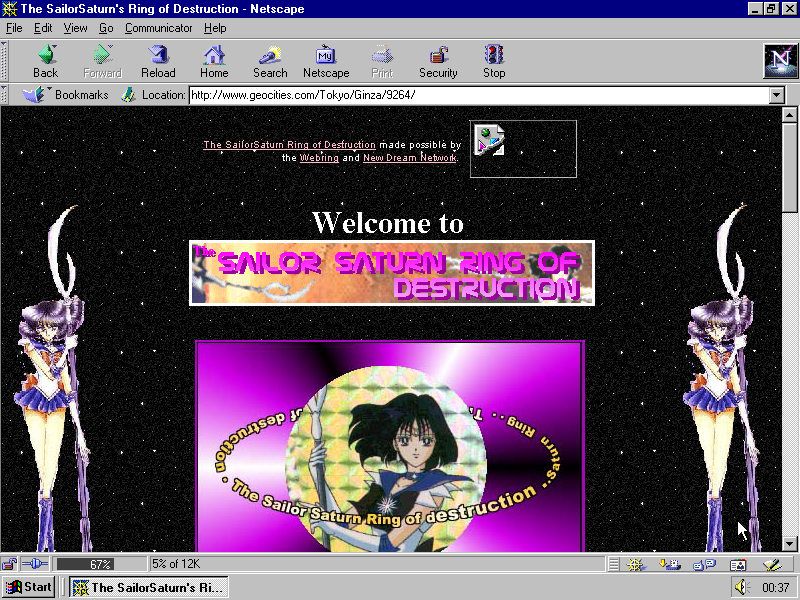Open the Bookmarks dropdown label
Viewport: 800px width, 600px height.
click(82, 94)
